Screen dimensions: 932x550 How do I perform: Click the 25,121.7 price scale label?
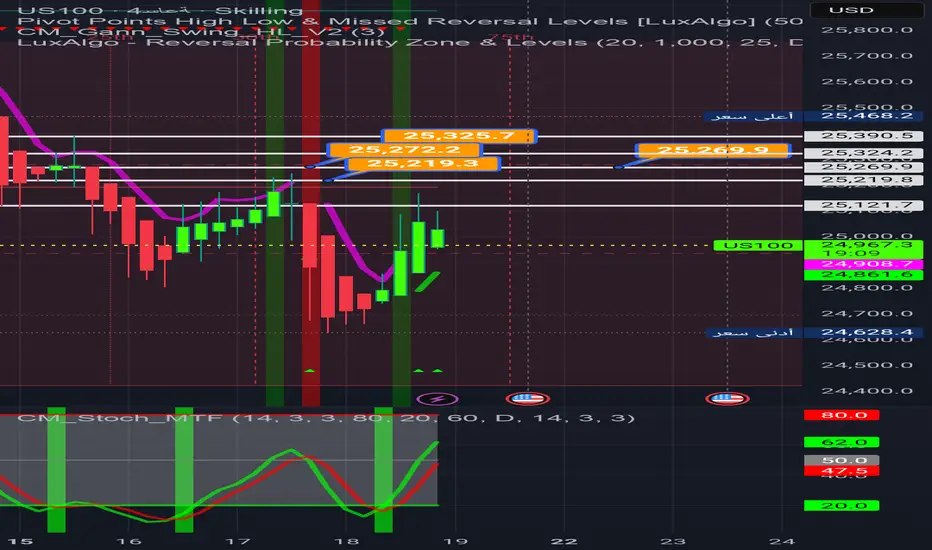[863, 205]
